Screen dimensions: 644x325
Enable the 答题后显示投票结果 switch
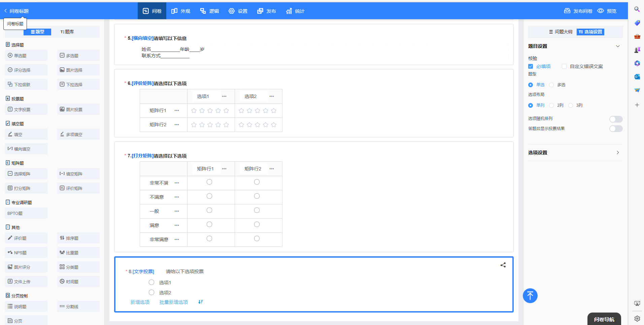[616, 129]
